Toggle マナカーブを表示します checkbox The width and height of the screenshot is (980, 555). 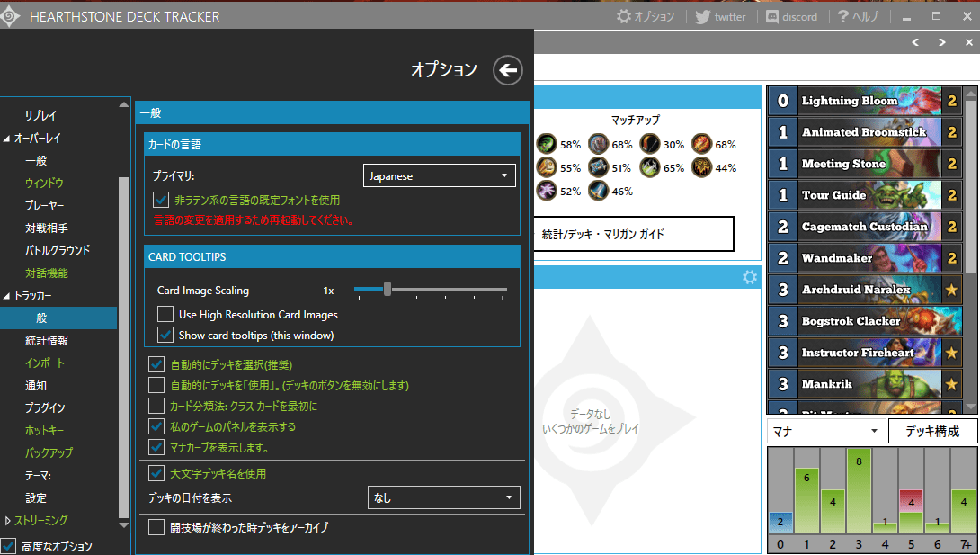(x=156, y=447)
